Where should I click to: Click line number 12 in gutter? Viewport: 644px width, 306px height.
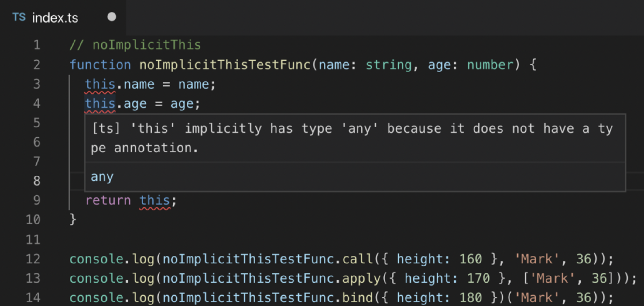click(33, 259)
